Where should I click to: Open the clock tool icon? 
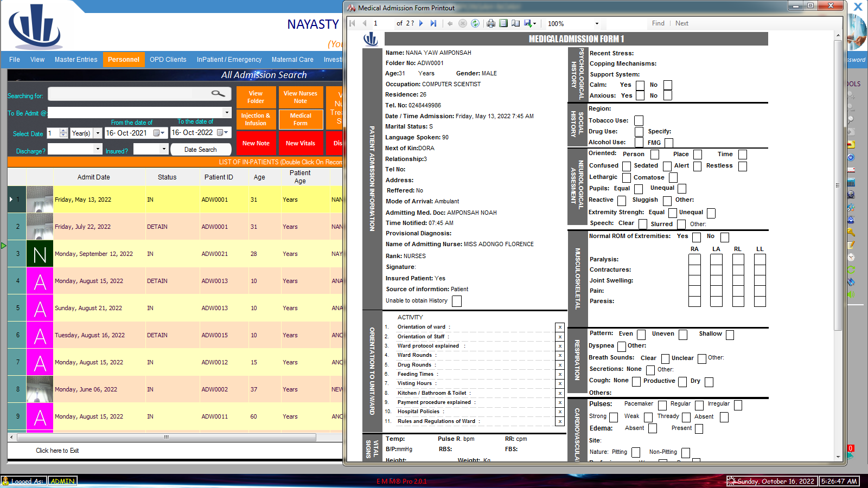tap(851, 257)
